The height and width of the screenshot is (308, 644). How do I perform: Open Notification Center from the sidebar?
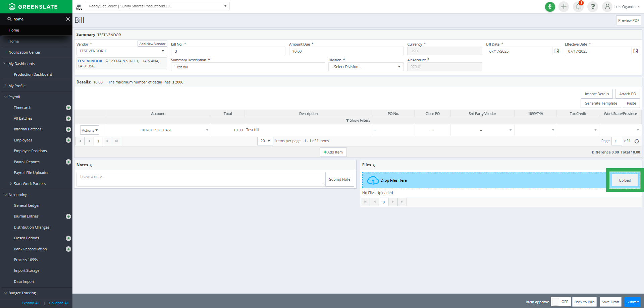click(x=24, y=52)
